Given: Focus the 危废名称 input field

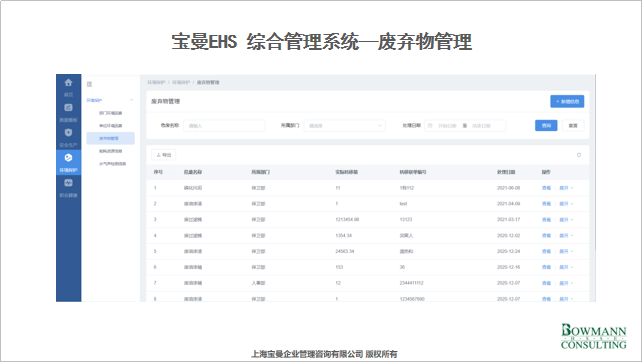Looking at the screenshot, I should [x=224, y=126].
